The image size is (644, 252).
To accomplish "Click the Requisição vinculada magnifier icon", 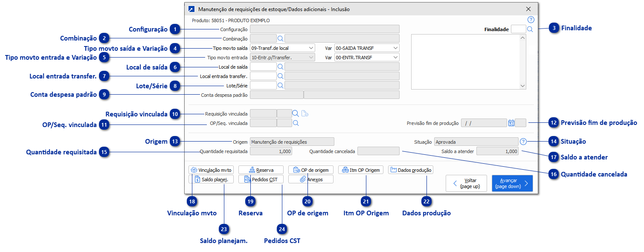I will (x=295, y=113).
